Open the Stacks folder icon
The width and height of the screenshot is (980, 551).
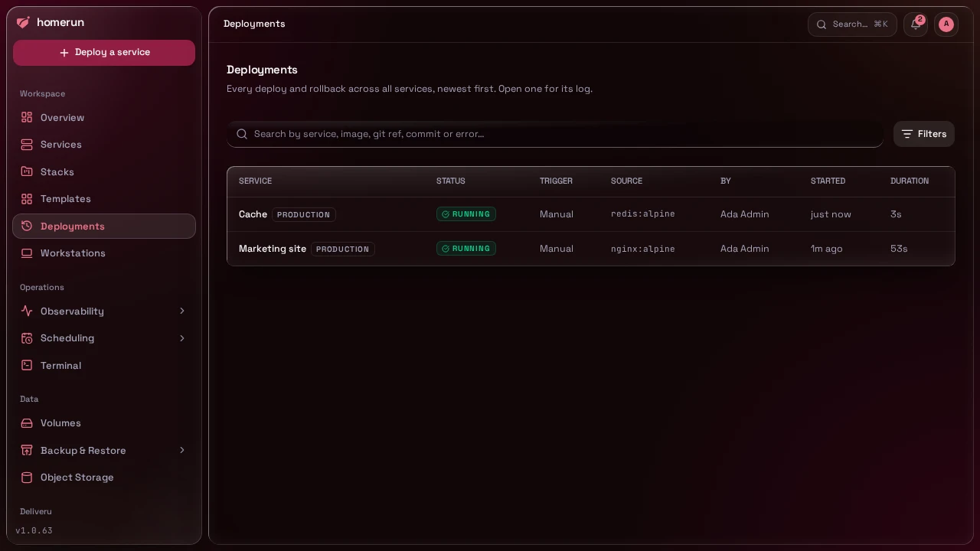[27, 171]
